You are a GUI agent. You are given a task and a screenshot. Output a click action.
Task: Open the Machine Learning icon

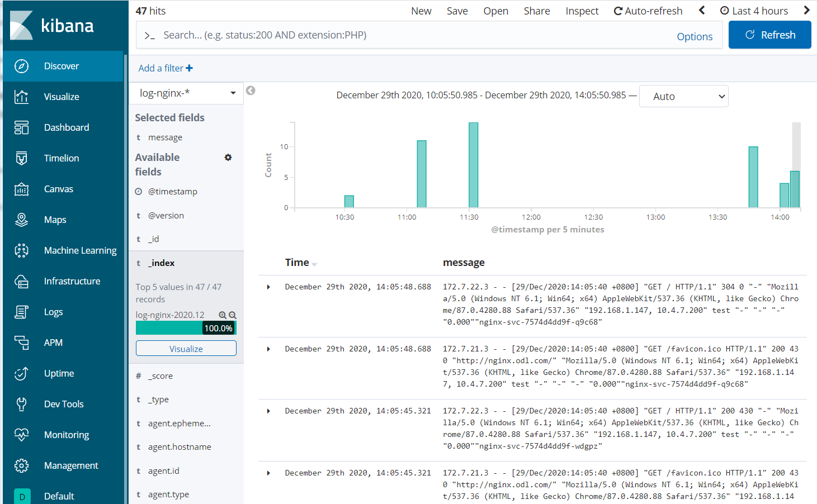click(21, 250)
